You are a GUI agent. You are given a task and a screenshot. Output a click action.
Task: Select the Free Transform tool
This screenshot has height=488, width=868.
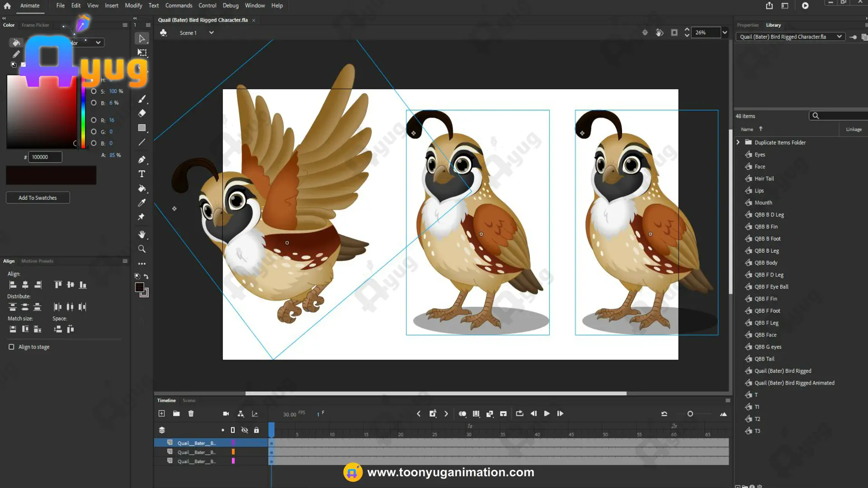pyautogui.click(x=142, y=53)
